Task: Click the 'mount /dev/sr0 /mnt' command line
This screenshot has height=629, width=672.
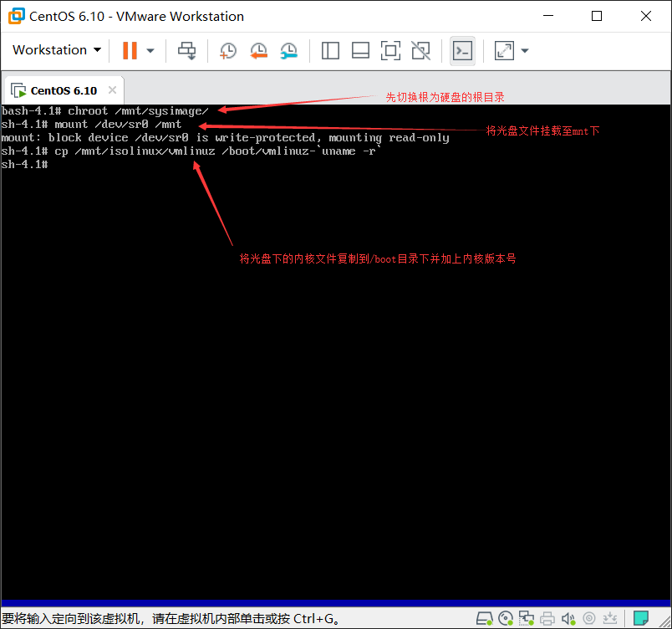Action: click(91, 125)
